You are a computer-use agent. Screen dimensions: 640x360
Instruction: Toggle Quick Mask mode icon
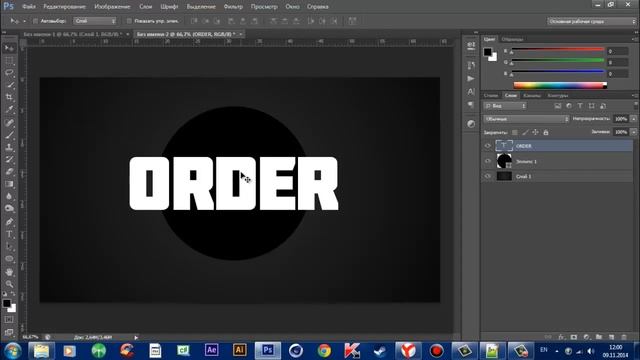(x=9, y=320)
